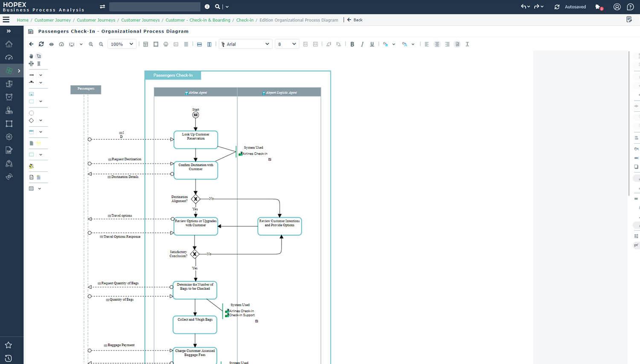Select the pointer selection tool in palette
This screenshot has height=364, width=640.
[x=39, y=56]
